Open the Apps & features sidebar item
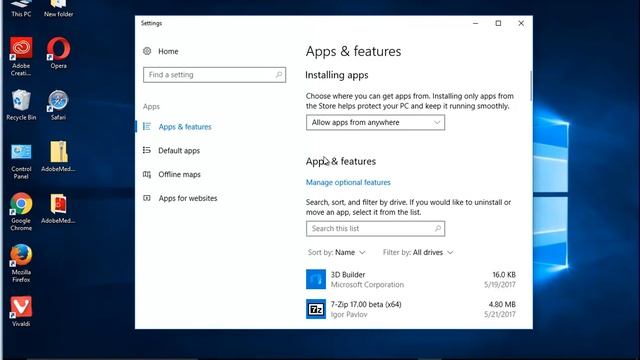640x360 pixels. coord(185,127)
